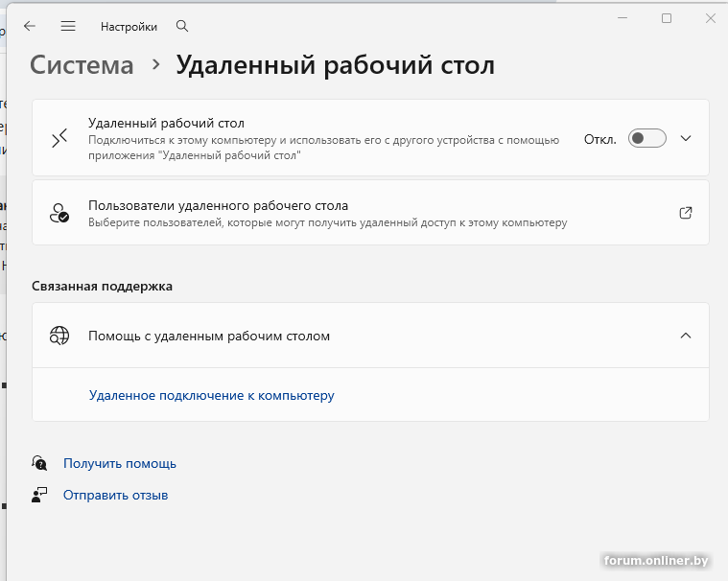
Task: Open Удаленное подключение к компьютеру link
Action: click(211, 395)
